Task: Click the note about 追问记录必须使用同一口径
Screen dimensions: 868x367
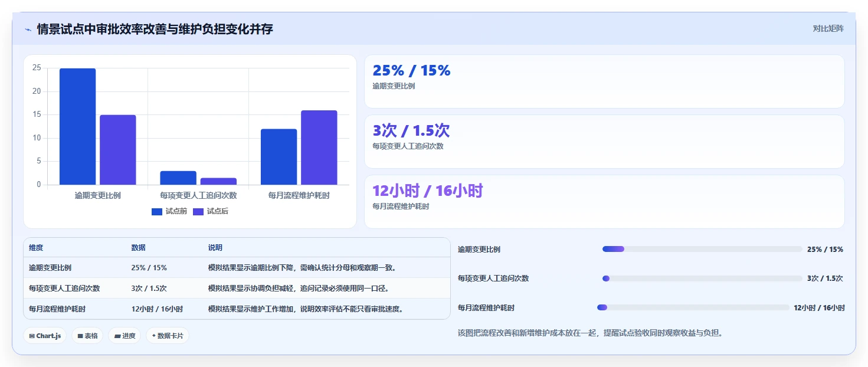Action: 300,289
